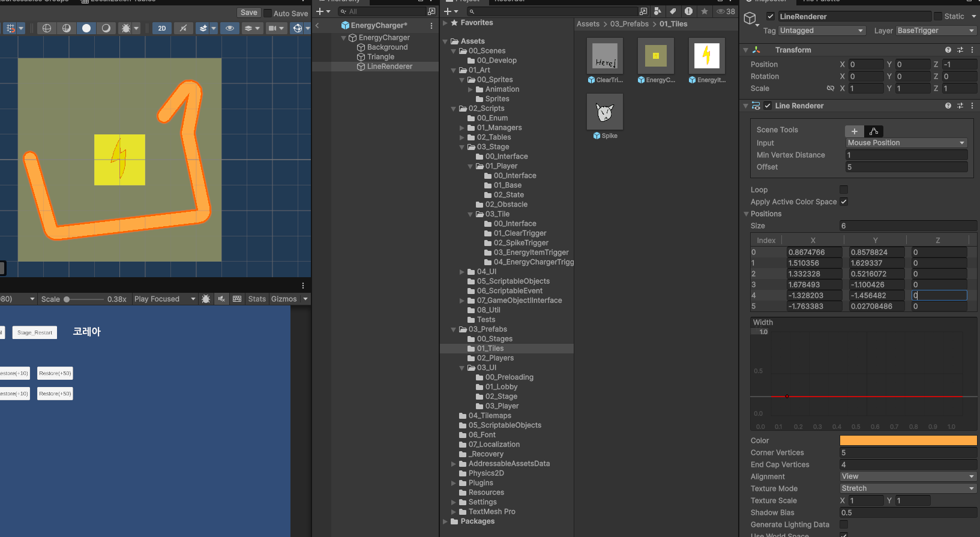
Task: Toggle Apply Active Color Space checkbox
Action: pyautogui.click(x=844, y=202)
